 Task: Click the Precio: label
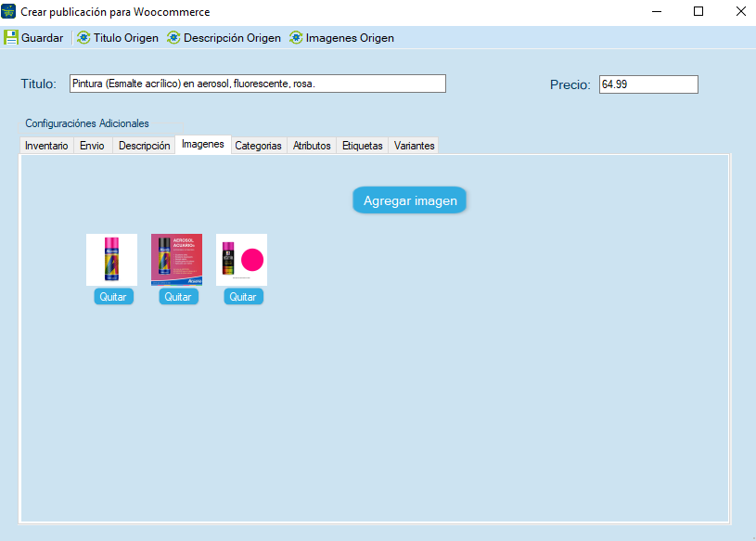[570, 84]
